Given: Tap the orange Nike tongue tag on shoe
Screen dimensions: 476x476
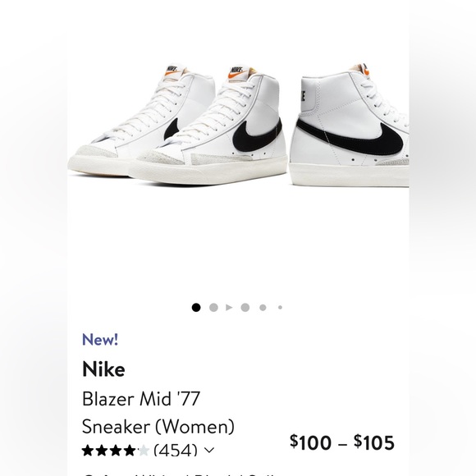Looking at the screenshot, I should [237, 74].
